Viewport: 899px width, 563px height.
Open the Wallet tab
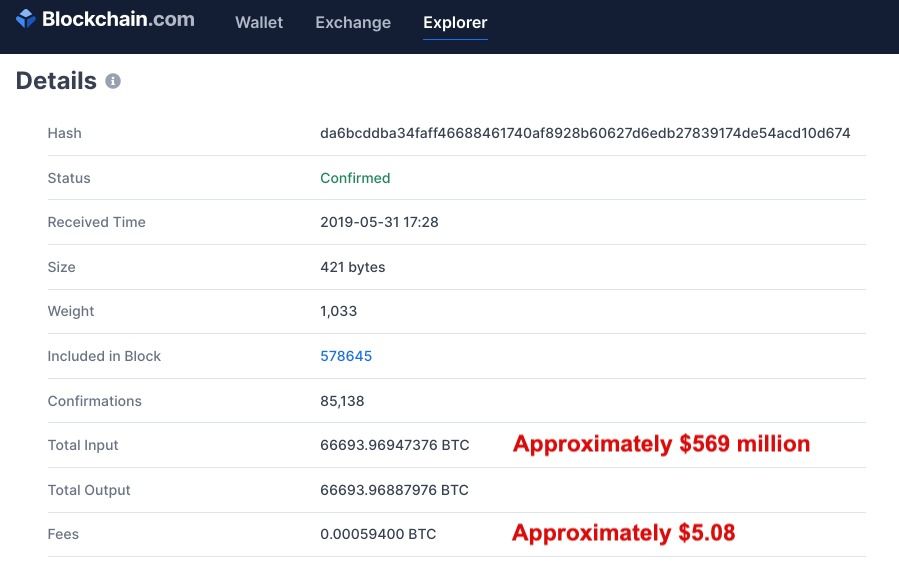tap(259, 22)
